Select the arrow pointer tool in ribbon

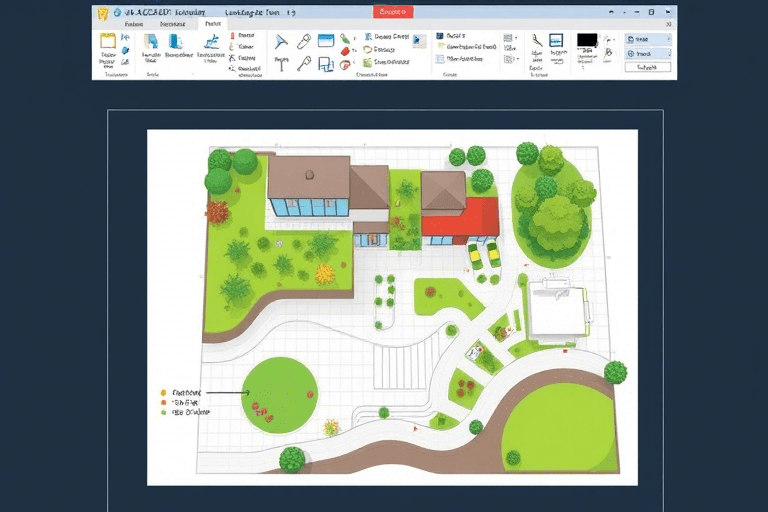click(x=280, y=42)
